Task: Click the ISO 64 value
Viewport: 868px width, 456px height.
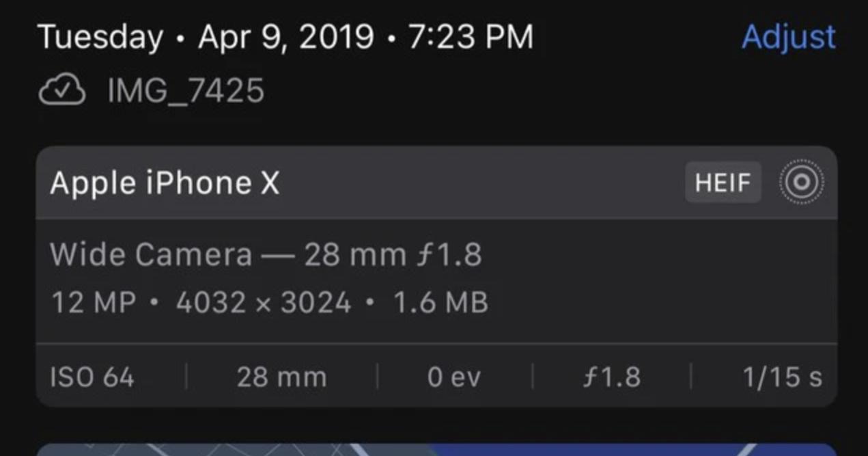Action: [92, 377]
